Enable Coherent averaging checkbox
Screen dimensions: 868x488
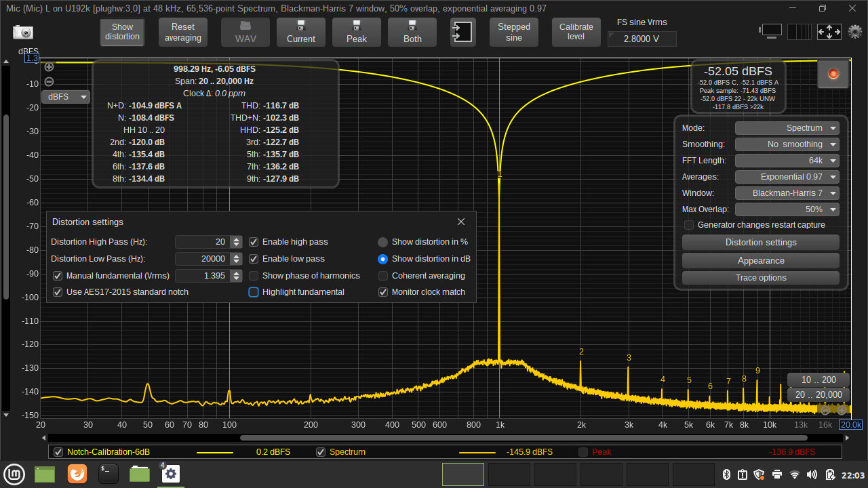click(x=383, y=276)
